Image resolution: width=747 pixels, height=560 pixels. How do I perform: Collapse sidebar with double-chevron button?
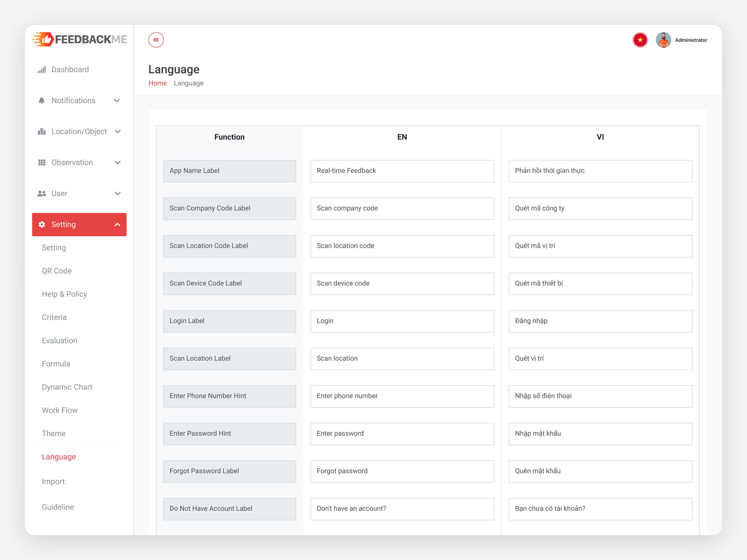click(156, 40)
